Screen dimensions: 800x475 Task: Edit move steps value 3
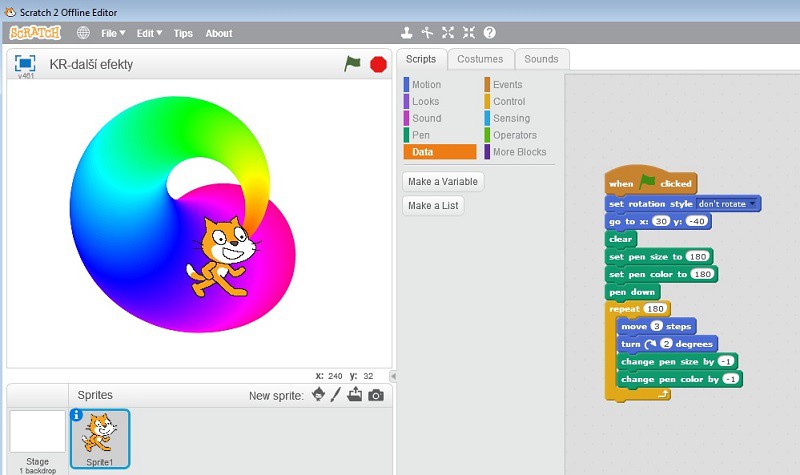point(657,326)
